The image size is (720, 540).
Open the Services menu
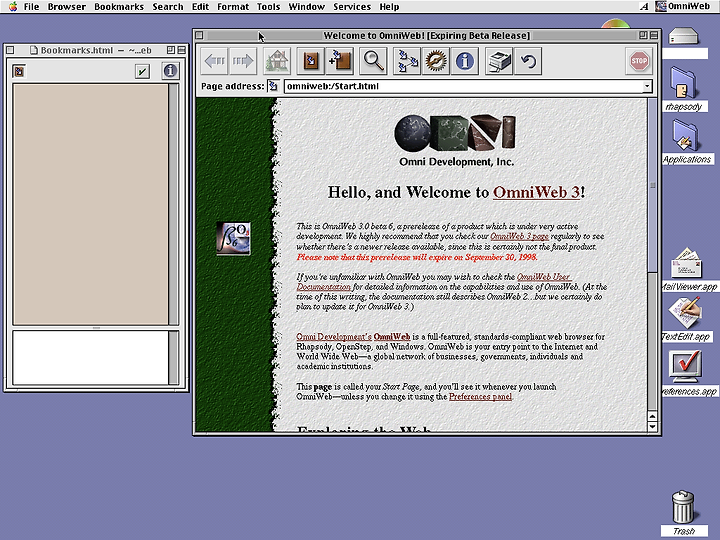pyautogui.click(x=352, y=6)
